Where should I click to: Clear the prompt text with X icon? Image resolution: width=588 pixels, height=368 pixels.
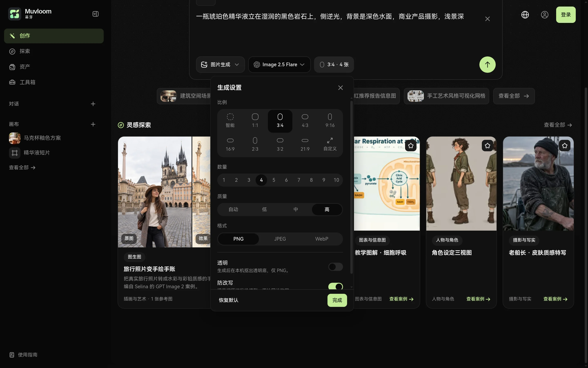click(487, 19)
